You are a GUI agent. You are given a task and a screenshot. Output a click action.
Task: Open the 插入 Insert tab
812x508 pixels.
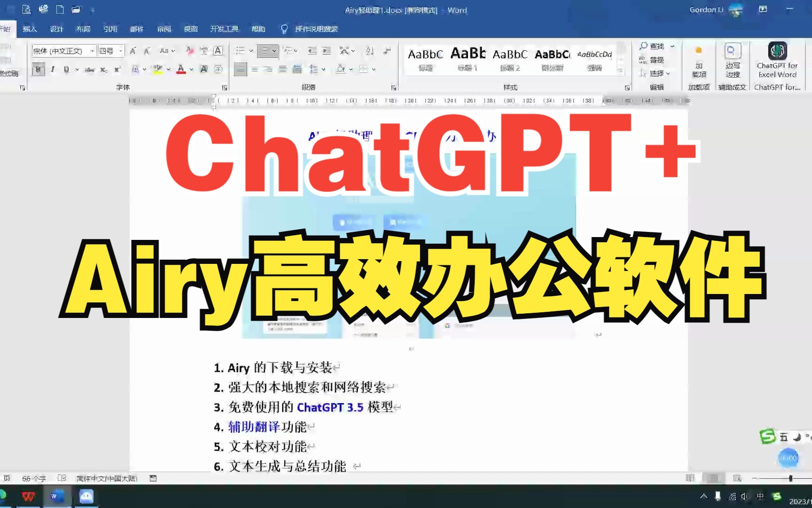30,29
